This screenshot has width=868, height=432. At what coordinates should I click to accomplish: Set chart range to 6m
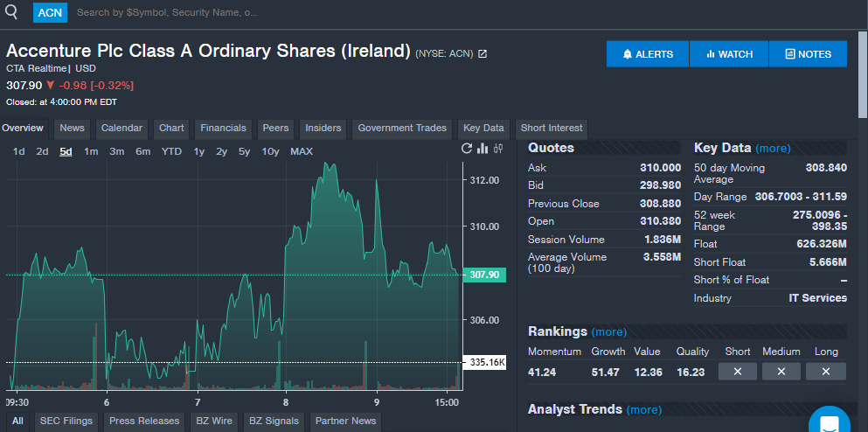pyautogui.click(x=142, y=152)
